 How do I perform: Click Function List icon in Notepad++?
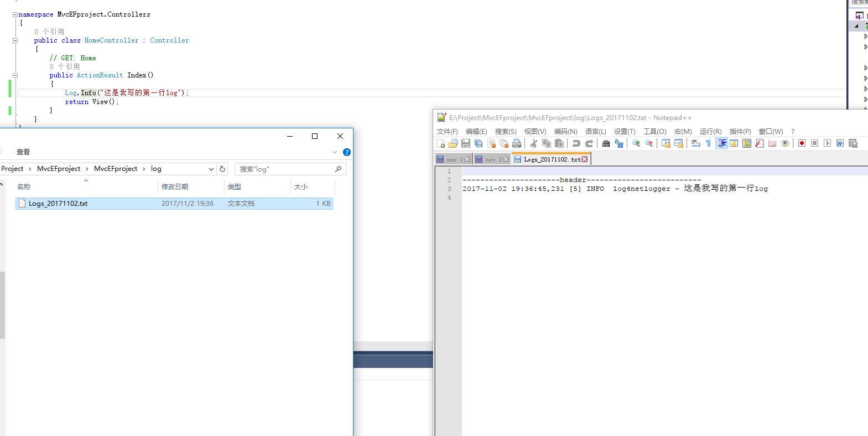pyautogui.click(x=760, y=143)
